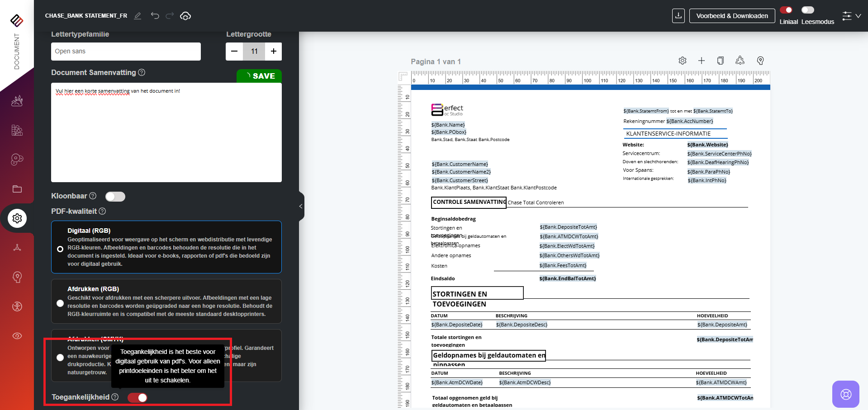Open the folder tab in sidebar

[x=17, y=189]
